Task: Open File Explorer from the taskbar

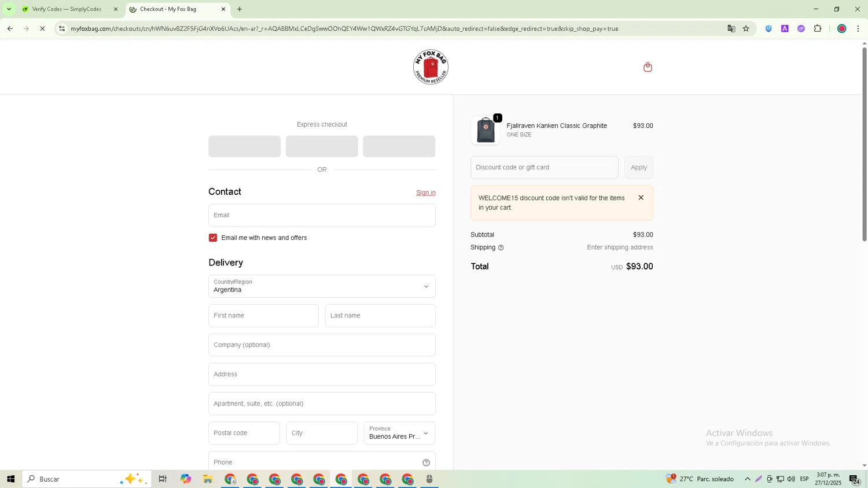Action: (208, 479)
